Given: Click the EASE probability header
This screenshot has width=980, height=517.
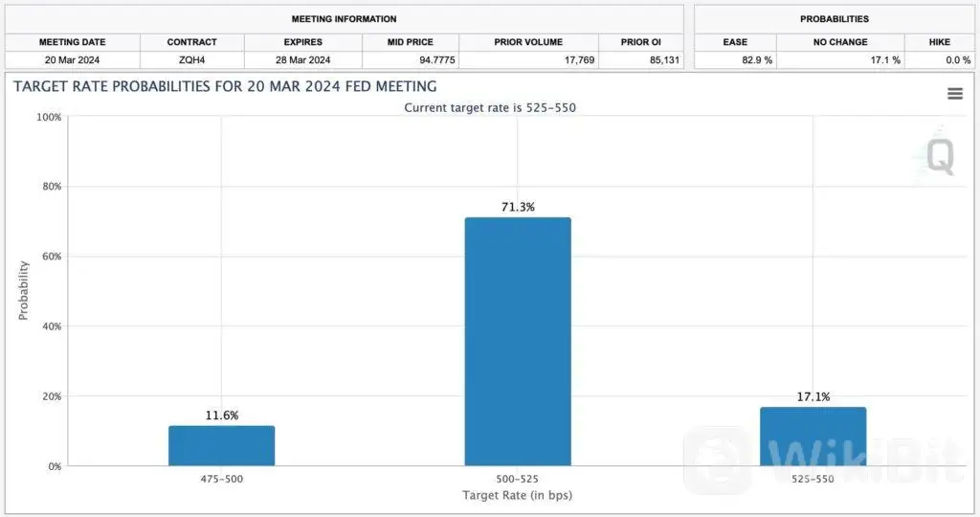Looking at the screenshot, I should tap(734, 42).
